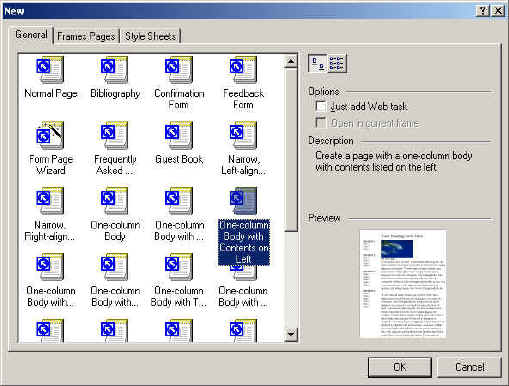Switch to the Style Sheets tab
Screen dimensions: 509x386
(x=150, y=36)
